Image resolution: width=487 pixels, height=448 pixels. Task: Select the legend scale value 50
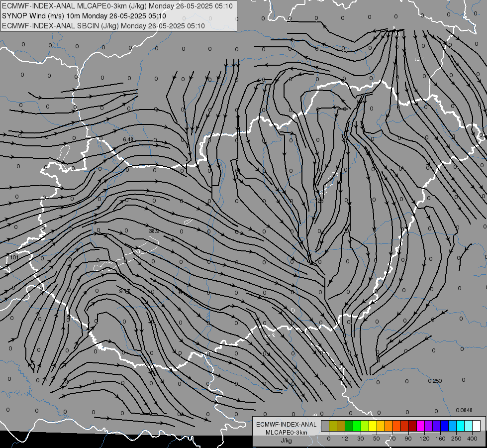point(377,439)
